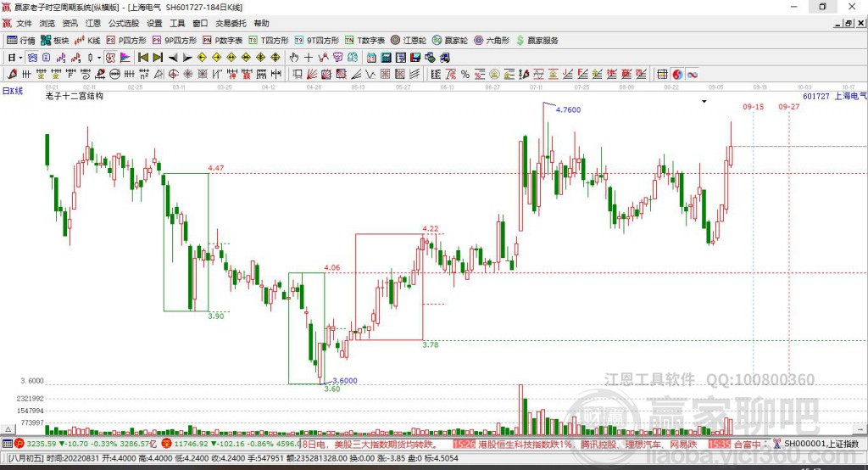Click the 沪 Shanghai index badge in status bar
Screen dimensions: 868x470
point(19,444)
